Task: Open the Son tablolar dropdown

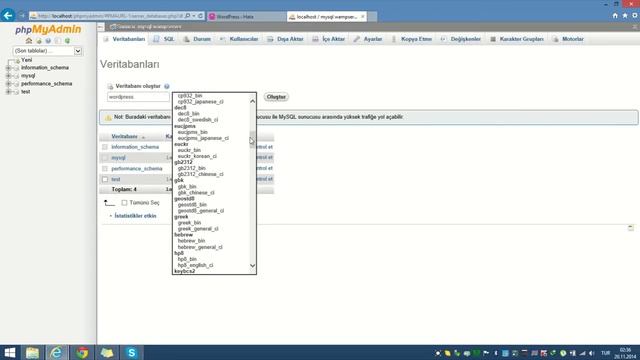Action: tap(47, 51)
